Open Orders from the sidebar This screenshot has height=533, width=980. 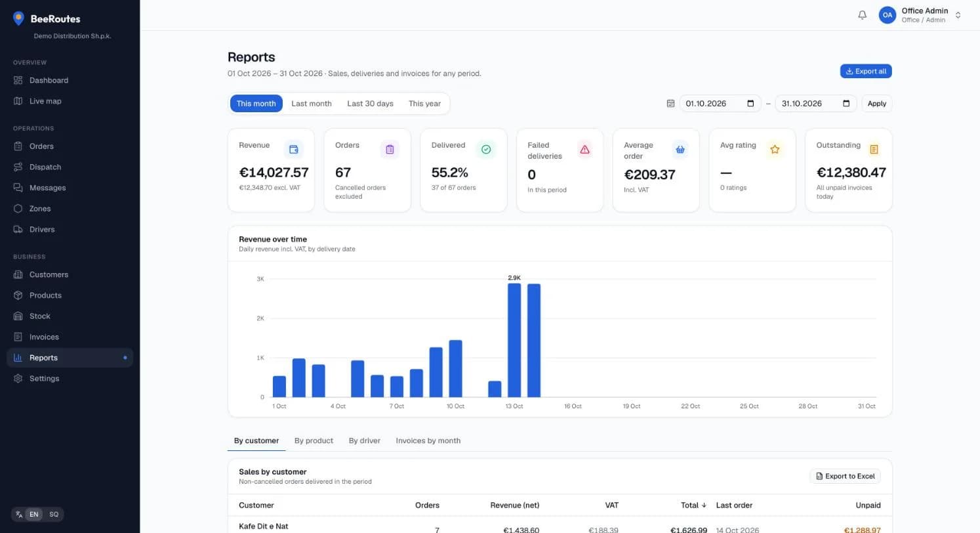[x=70, y=146]
